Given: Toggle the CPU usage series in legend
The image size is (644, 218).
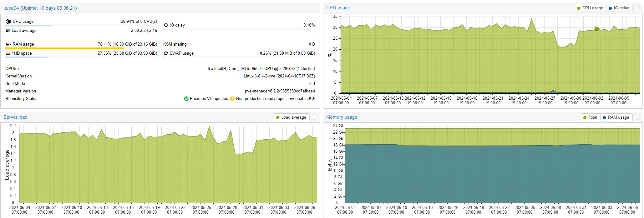Looking at the screenshot, I should pyautogui.click(x=590, y=8).
